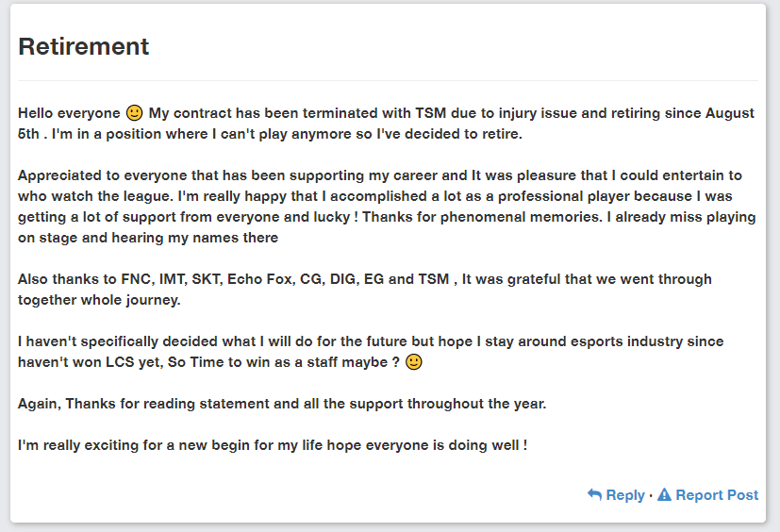Click the paragraph starting with Also thanks to FNC
This screenshot has width=780, height=532.
pyautogui.click(x=365, y=290)
